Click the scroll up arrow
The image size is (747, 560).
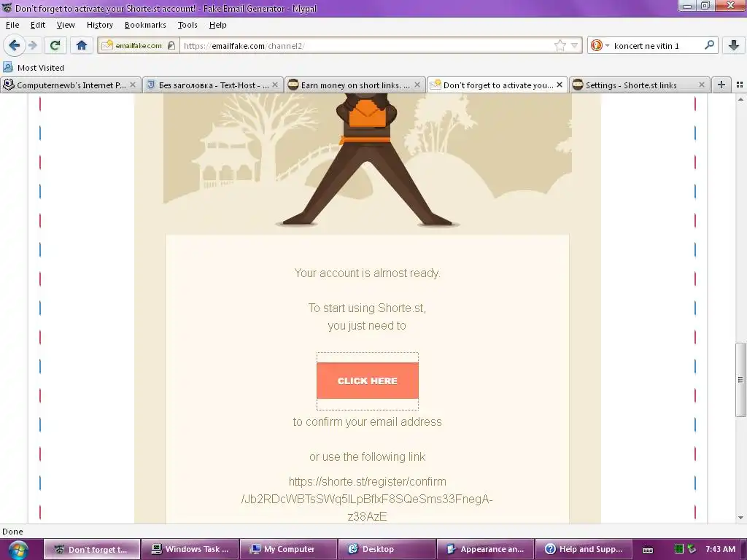(740, 99)
